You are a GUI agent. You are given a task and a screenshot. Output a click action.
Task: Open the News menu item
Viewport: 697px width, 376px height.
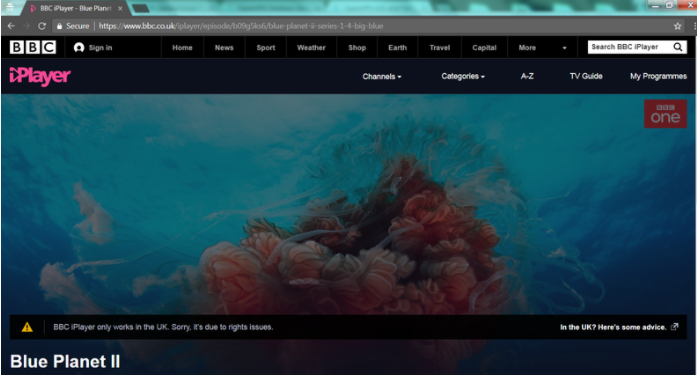[224, 48]
